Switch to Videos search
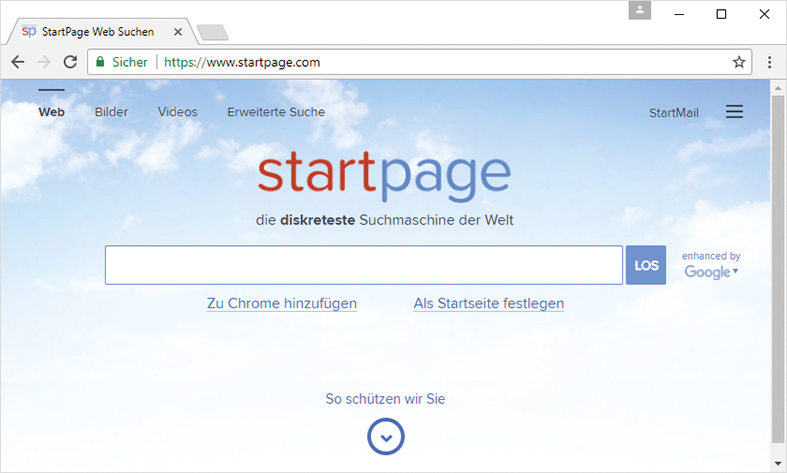The height and width of the screenshot is (473, 787). (177, 111)
